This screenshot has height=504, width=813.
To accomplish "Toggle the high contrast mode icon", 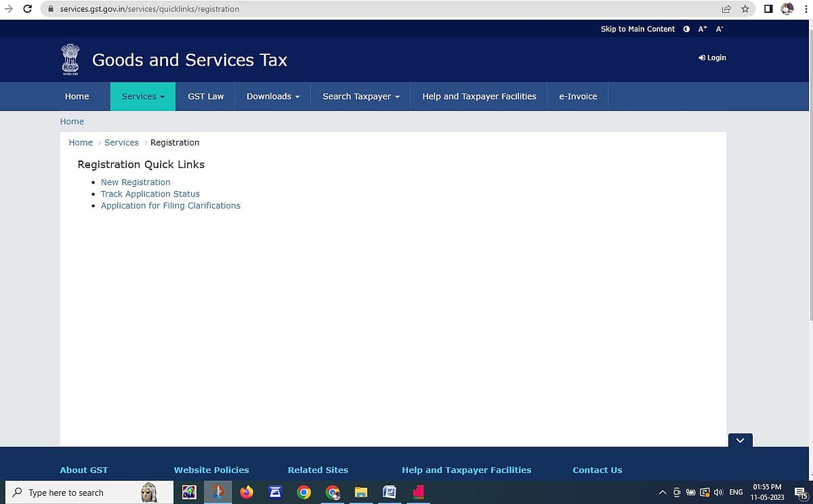I will (x=686, y=29).
